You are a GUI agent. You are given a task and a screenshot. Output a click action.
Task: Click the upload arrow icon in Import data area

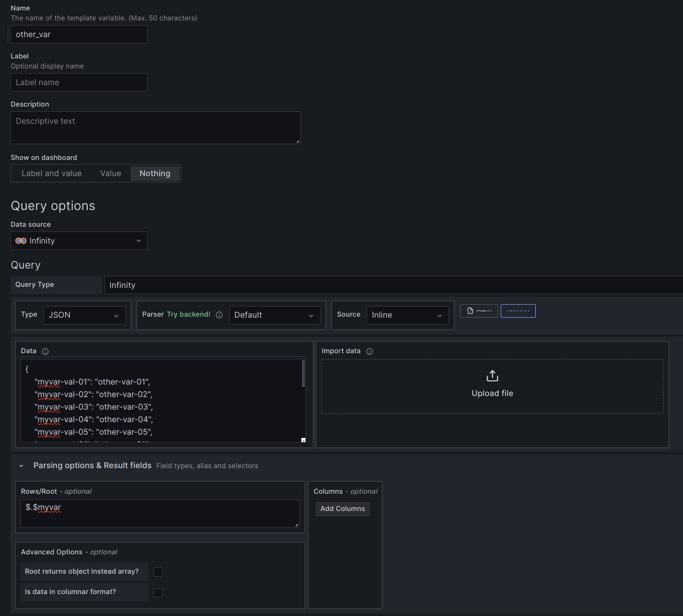tap(492, 376)
